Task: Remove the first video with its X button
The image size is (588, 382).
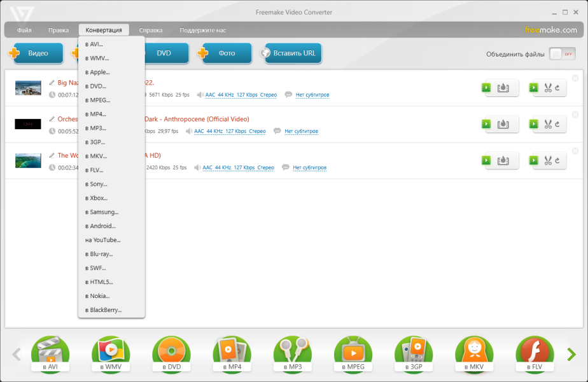Action: 575,78
